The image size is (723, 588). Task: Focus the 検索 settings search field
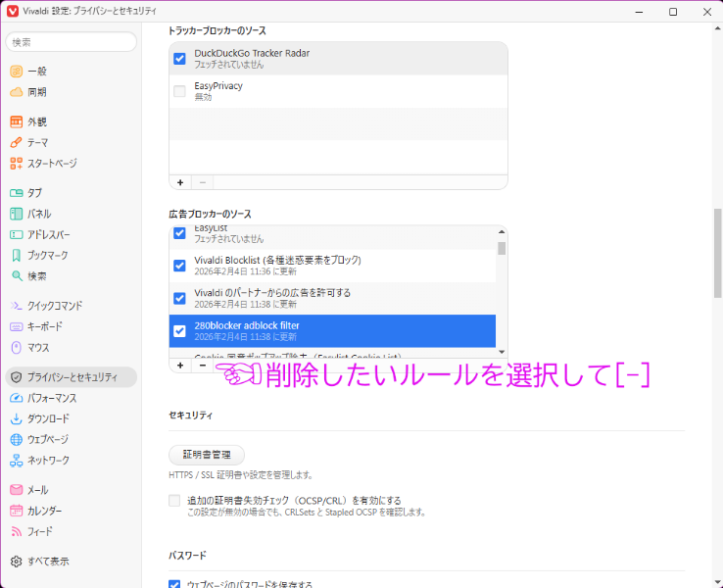click(x=71, y=42)
